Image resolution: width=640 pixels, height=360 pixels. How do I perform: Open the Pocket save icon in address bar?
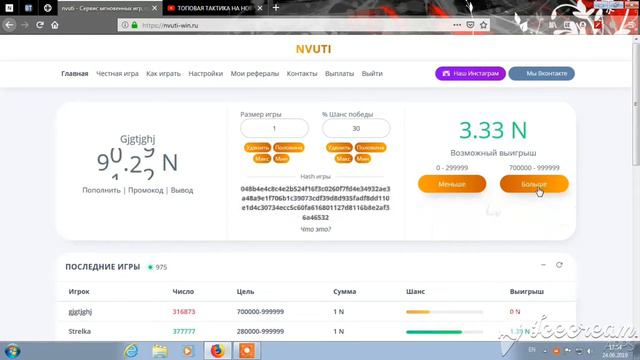(x=470, y=25)
